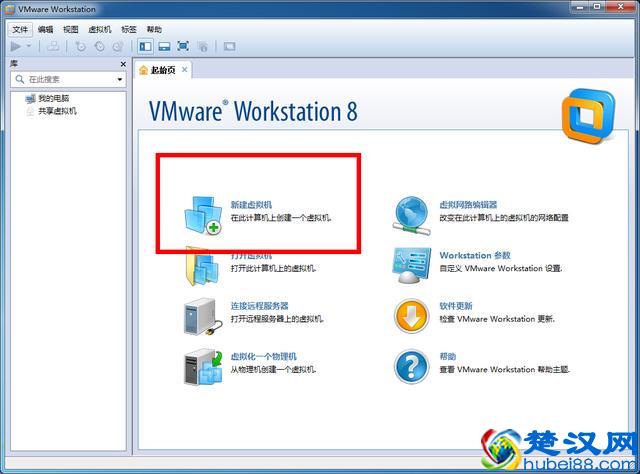Click the text 打开此计算机上的虚拟机

tap(273, 268)
